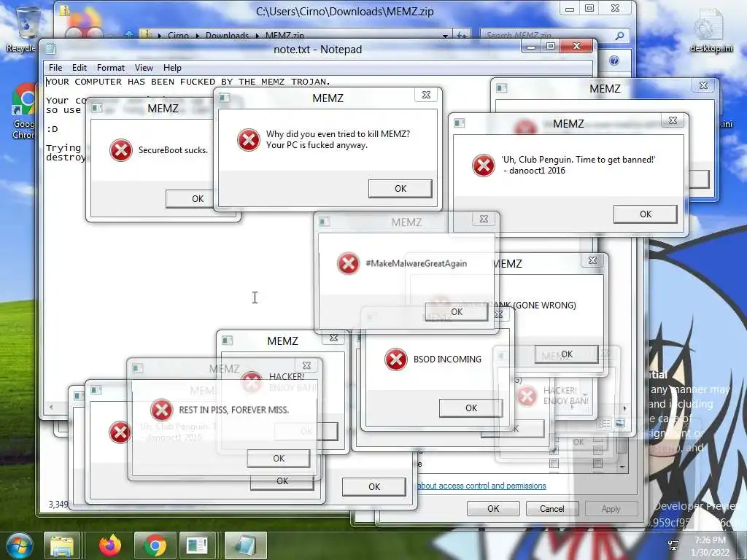Click the title icon of the 'Why did you even tried' dialog
This screenshot has width=747, height=560.
coord(224,98)
